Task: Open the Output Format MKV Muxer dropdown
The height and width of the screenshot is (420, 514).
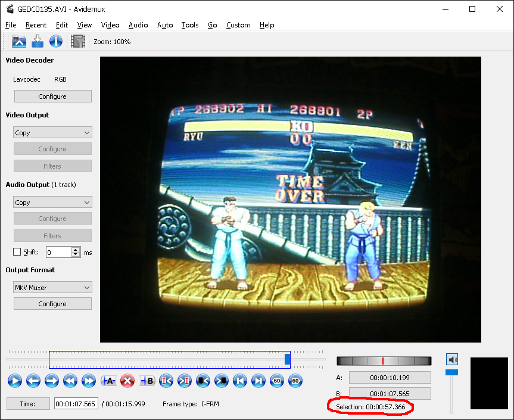Action: (52, 288)
